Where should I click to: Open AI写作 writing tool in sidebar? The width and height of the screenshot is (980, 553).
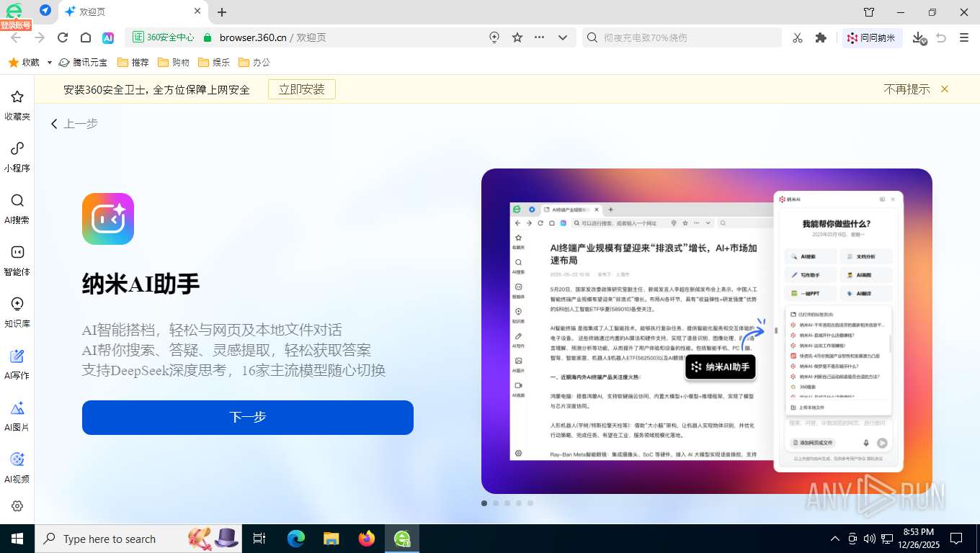click(x=17, y=364)
